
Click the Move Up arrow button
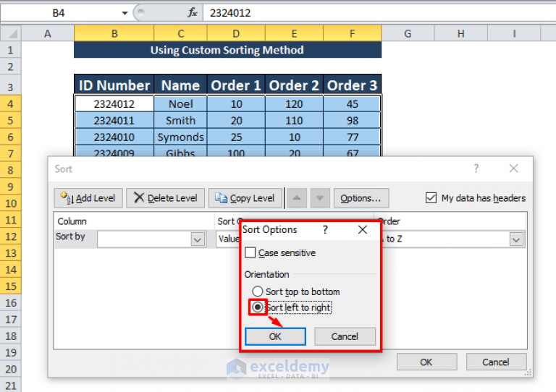[x=297, y=198]
